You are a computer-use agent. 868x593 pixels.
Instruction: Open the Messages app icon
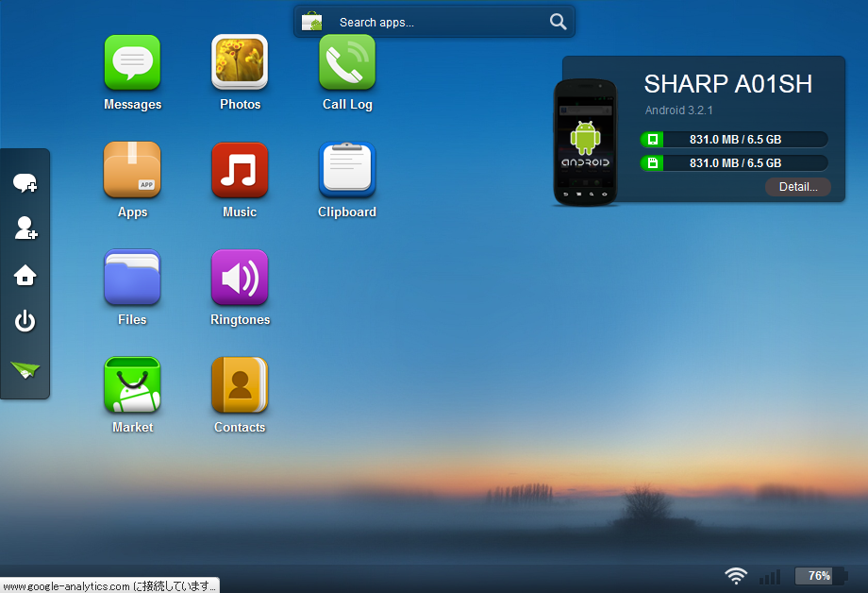tap(132, 63)
